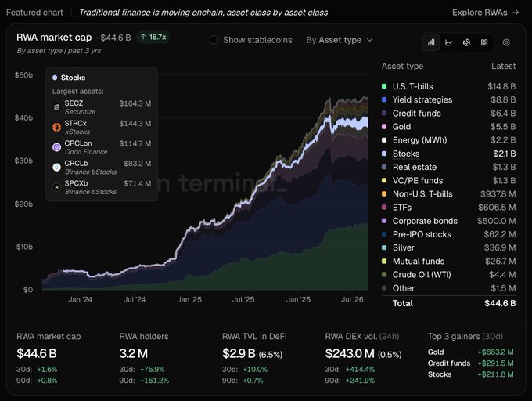The image size is (532, 401).
Task: Click the RWA holders 3.2 M stat
Action: click(134, 353)
